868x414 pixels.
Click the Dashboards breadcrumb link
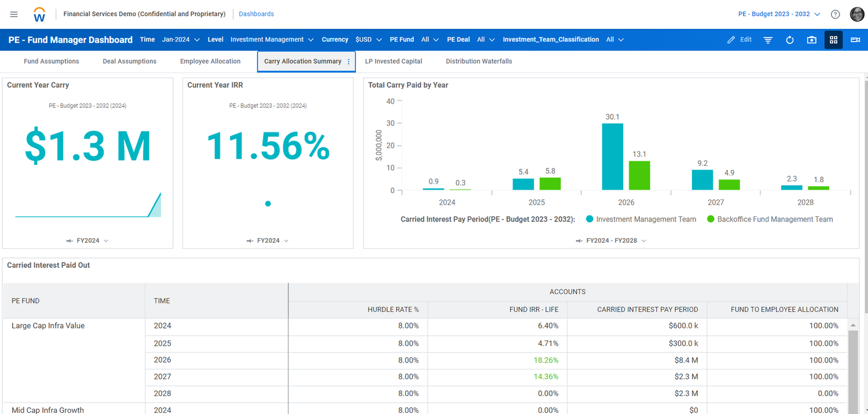coord(256,14)
